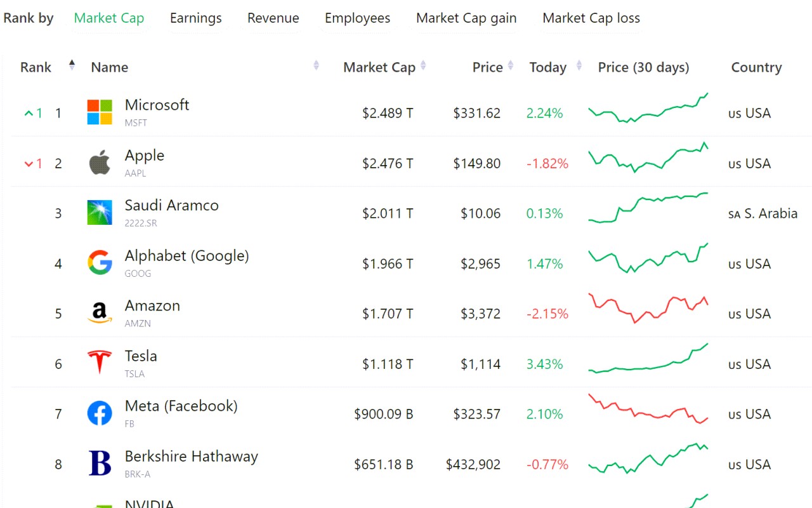The image size is (812, 508).
Task: Sort table by Rank arrow
Action: pos(72,65)
